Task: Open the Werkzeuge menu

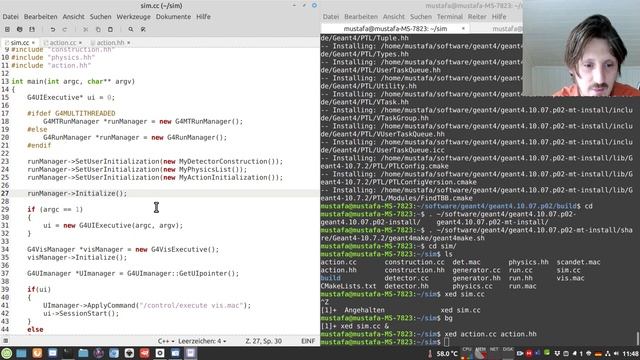Action: coord(133,17)
